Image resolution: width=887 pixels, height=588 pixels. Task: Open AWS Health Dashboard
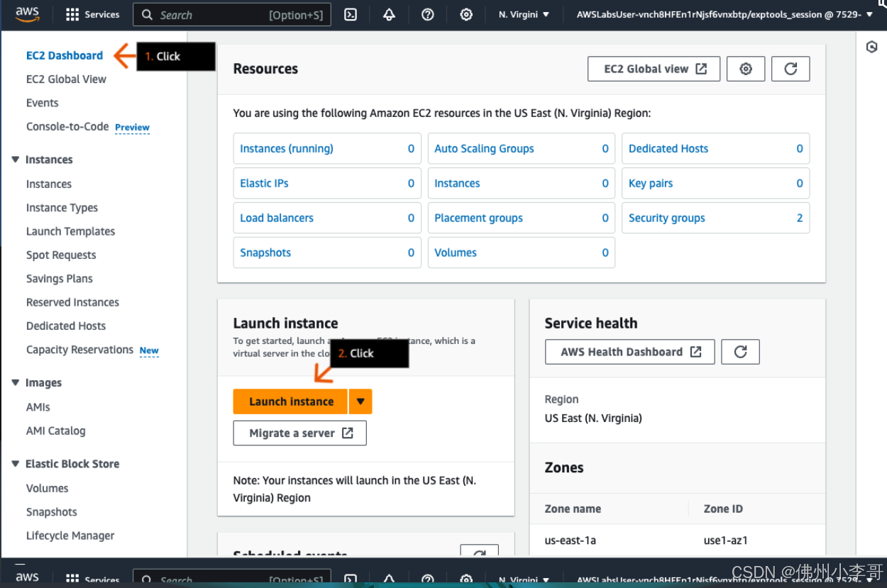pos(630,352)
